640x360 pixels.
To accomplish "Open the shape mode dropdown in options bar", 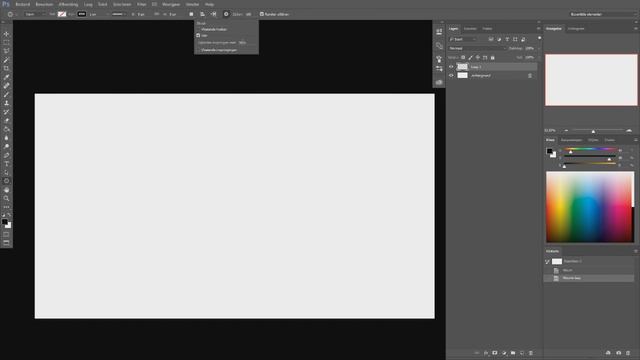I will coord(34,14).
